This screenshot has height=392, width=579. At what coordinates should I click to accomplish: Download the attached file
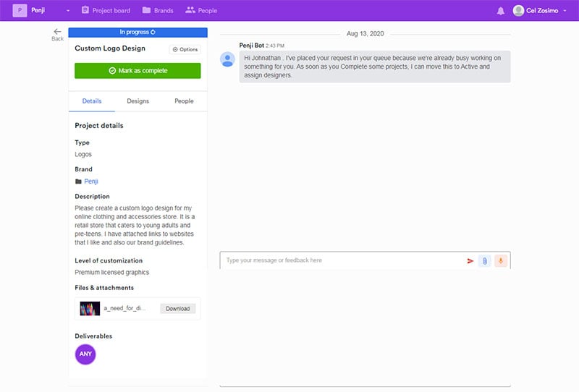pyautogui.click(x=177, y=309)
